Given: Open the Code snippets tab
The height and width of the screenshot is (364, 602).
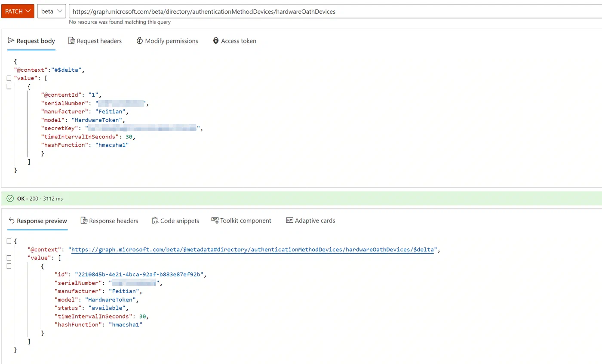Looking at the screenshot, I should point(175,220).
